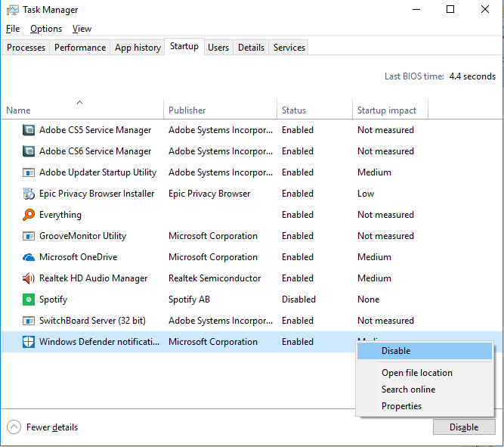Click the Realtek HD Audio speaker icon
Screen dimensions: 504x447
[29, 278]
